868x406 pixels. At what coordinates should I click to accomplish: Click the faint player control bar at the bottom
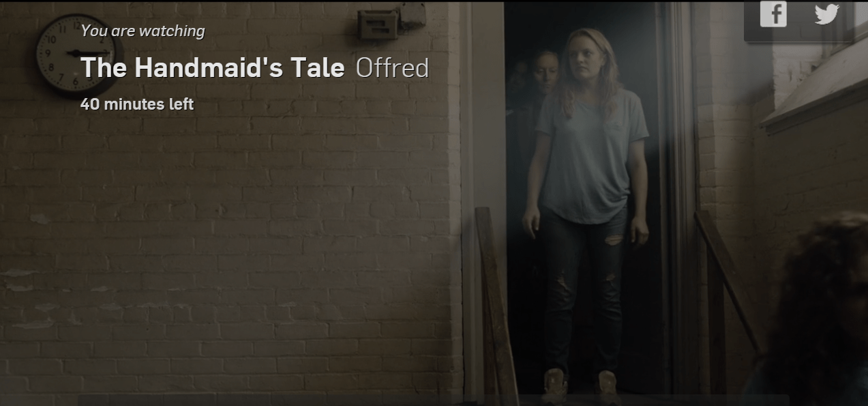tap(434, 400)
